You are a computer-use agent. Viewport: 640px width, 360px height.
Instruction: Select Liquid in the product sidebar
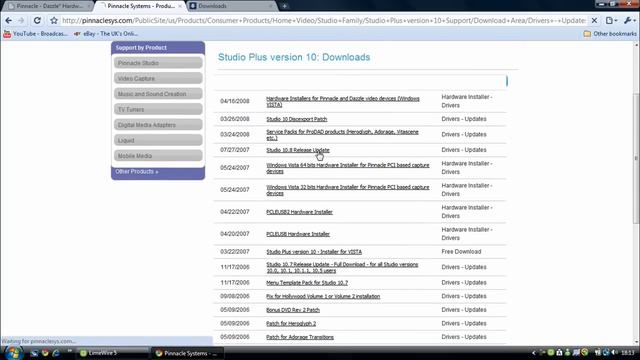click(x=158, y=140)
